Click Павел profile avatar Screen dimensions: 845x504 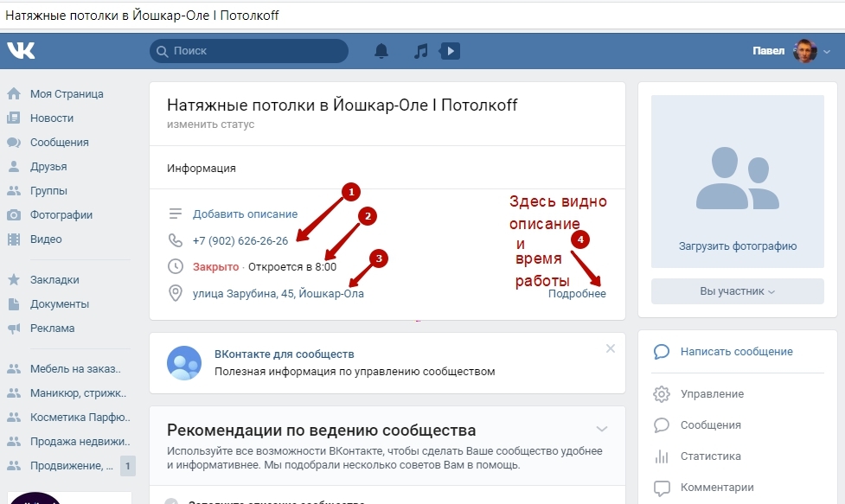click(x=804, y=51)
